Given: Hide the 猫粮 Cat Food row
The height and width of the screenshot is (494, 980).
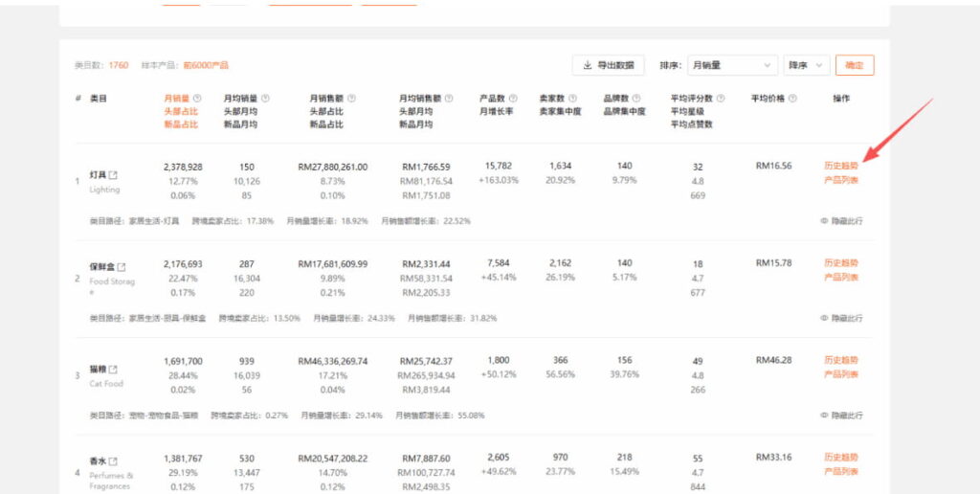Looking at the screenshot, I should [x=841, y=415].
